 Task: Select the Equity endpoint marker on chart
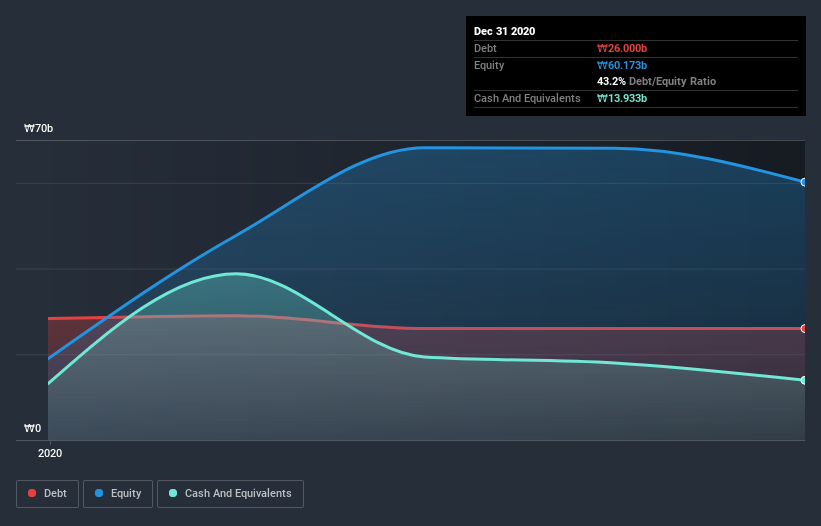(804, 182)
